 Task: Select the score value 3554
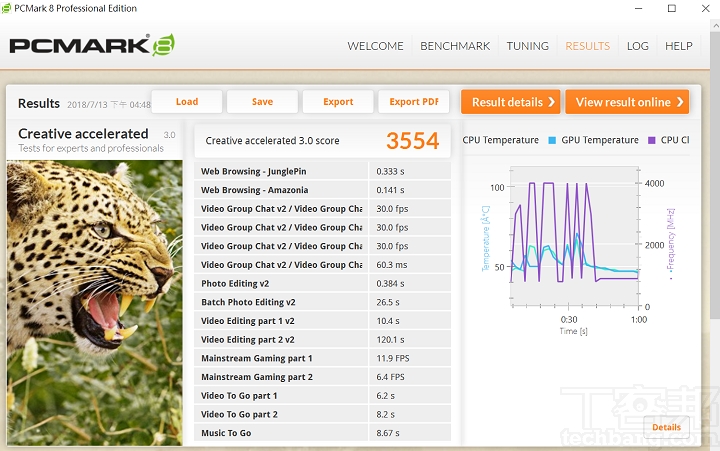pos(412,141)
